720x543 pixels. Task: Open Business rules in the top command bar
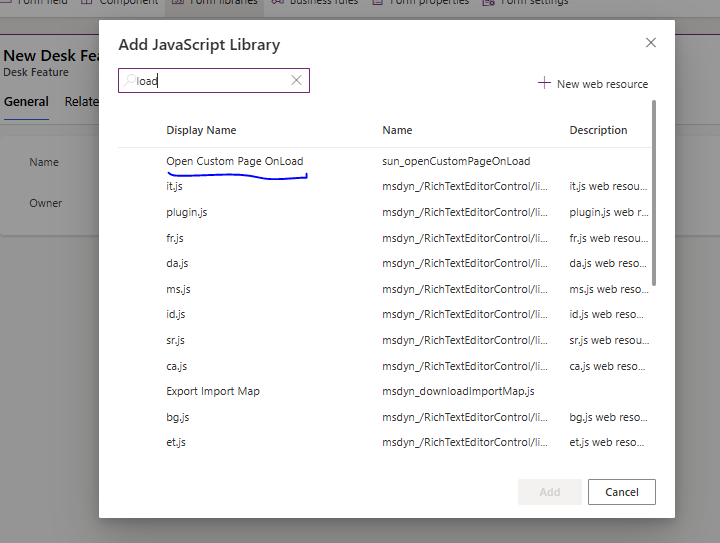(x=315, y=2)
